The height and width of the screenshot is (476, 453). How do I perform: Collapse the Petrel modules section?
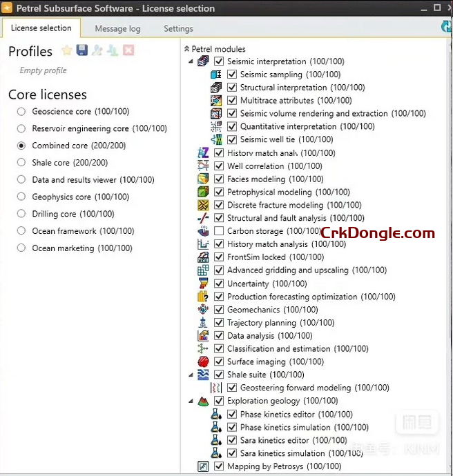click(187, 49)
